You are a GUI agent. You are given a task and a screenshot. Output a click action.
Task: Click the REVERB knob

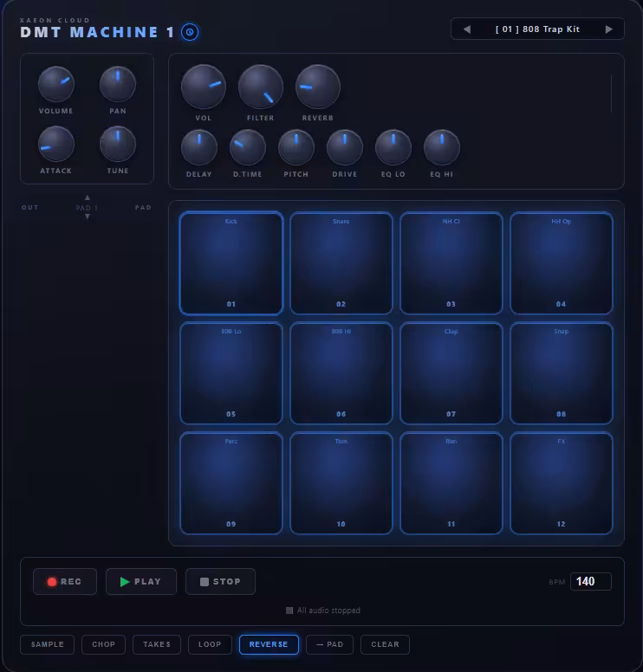318,87
